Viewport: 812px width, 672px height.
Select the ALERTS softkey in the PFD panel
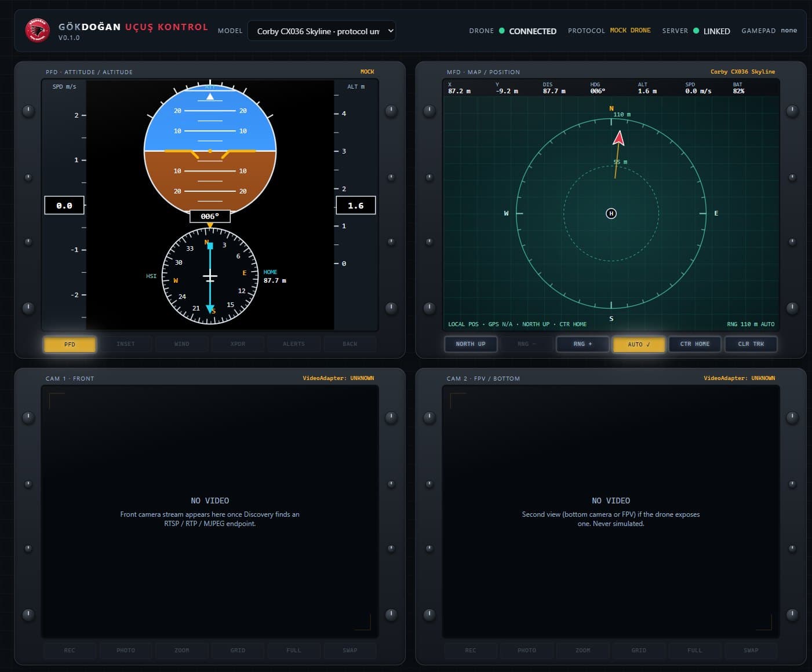pyautogui.click(x=294, y=344)
